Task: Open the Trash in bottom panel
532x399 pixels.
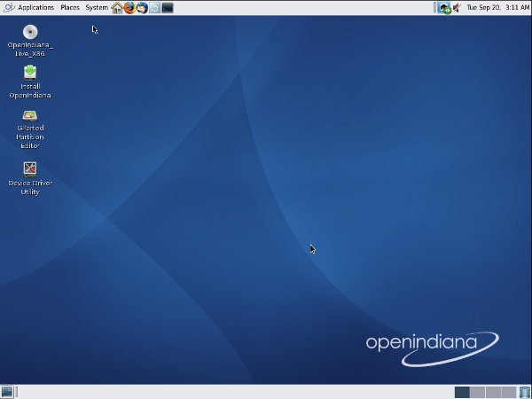Action: tap(525, 392)
